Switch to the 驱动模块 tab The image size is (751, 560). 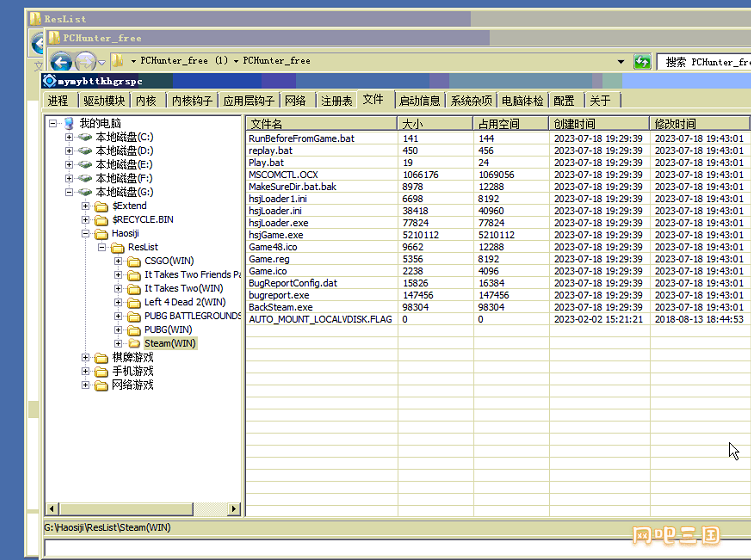pyautogui.click(x=104, y=101)
